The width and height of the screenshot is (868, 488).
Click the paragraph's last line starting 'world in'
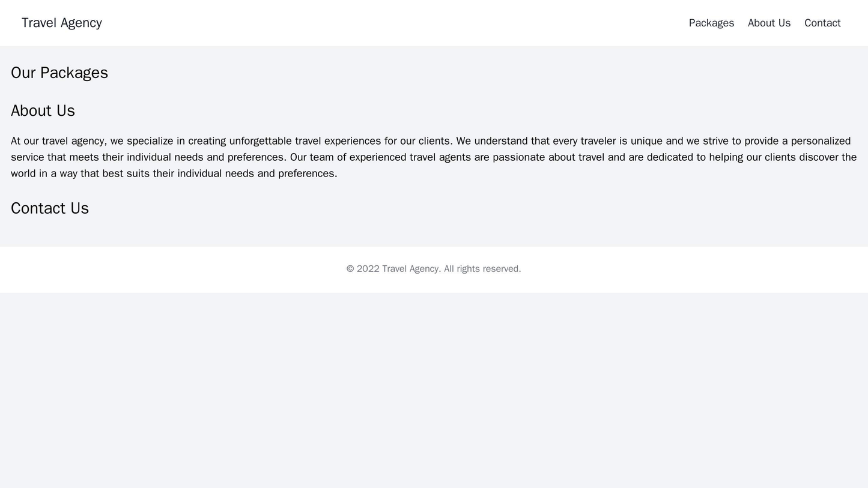click(x=174, y=173)
